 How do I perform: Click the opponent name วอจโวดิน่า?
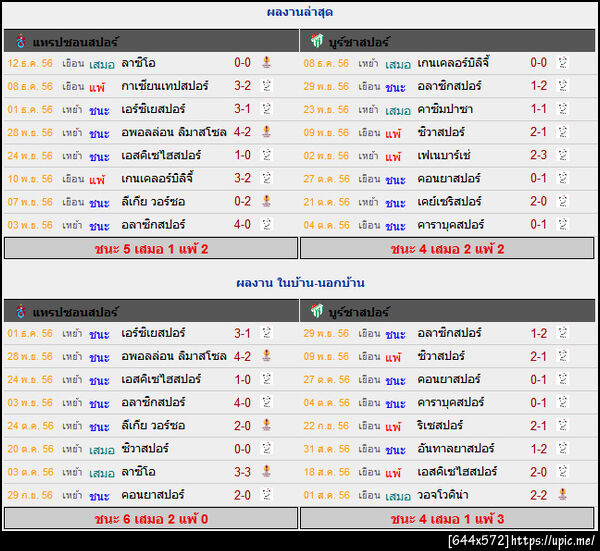coord(443,495)
